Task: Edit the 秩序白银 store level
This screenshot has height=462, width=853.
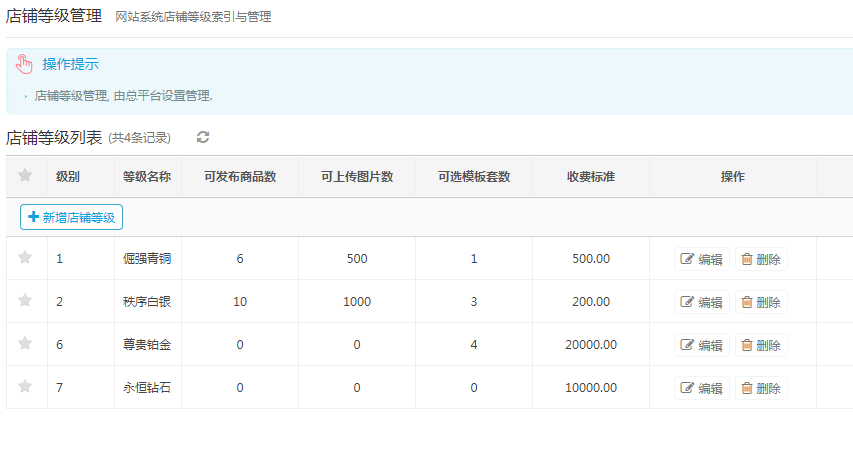Action: [x=702, y=302]
